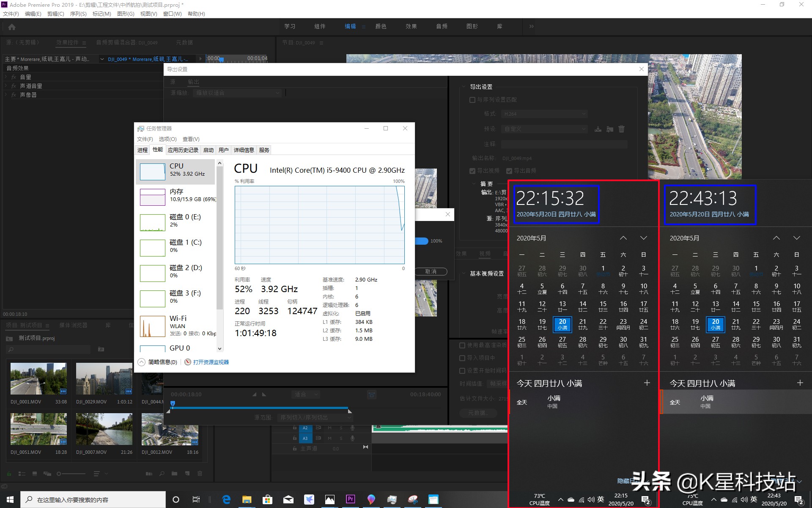Click the A3 voice-over microphone icon

[352, 438]
